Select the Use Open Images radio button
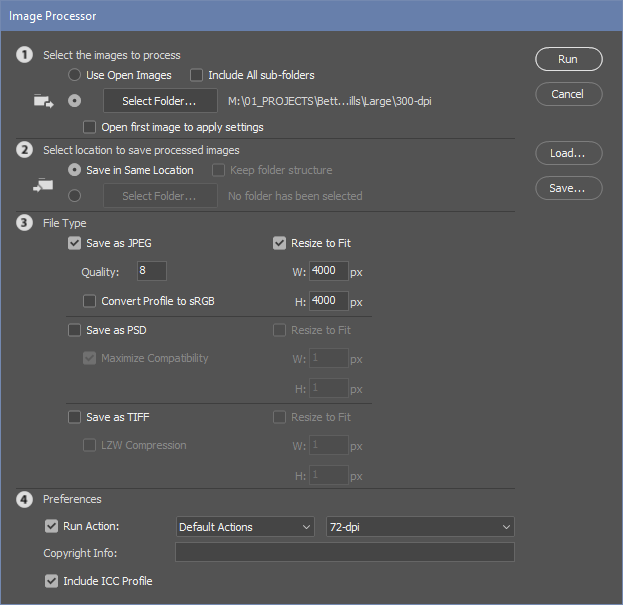 point(73,75)
